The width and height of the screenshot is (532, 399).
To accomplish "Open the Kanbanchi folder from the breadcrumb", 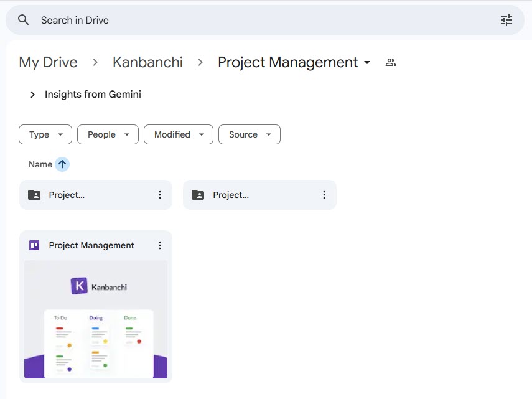I will coord(147,62).
